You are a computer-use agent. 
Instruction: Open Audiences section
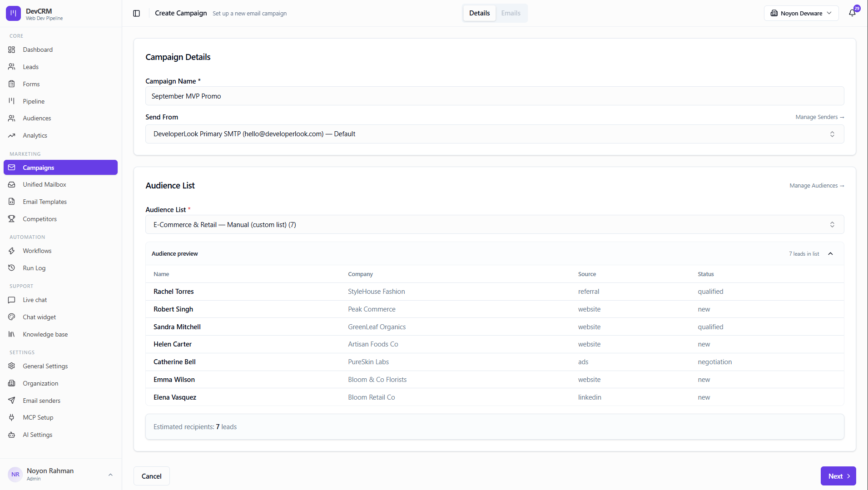(x=60, y=118)
